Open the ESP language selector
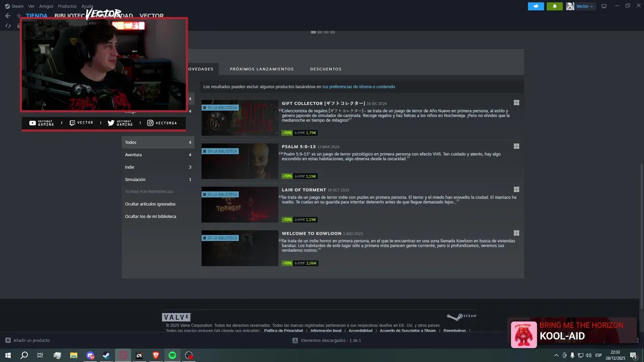644x362 pixels. [x=599, y=355]
